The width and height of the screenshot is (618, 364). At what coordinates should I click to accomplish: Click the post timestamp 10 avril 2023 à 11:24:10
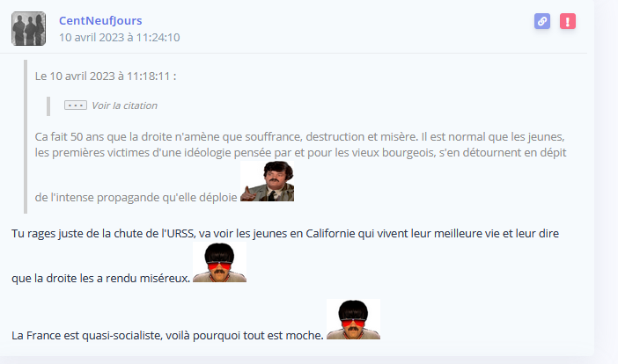[120, 38]
